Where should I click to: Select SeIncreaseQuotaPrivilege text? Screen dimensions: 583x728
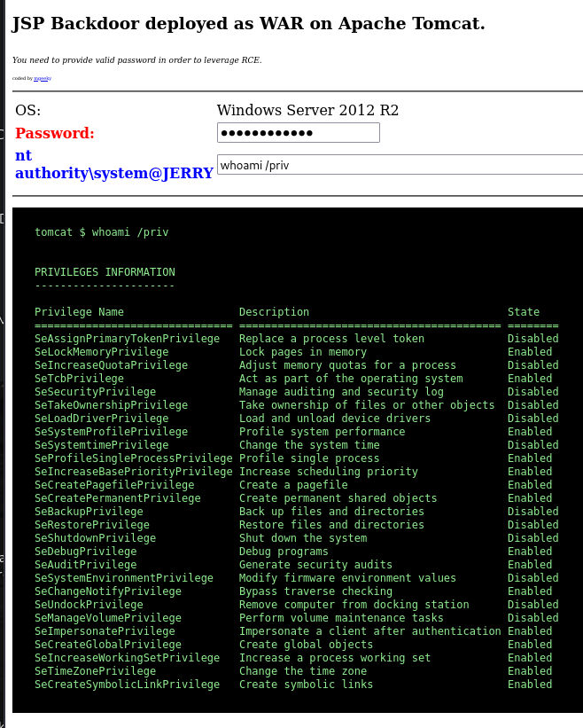[112, 365]
